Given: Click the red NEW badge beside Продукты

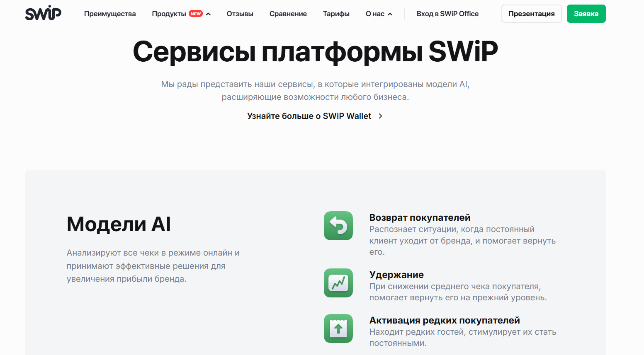Looking at the screenshot, I should pyautogui.click(x=196, y=14).
